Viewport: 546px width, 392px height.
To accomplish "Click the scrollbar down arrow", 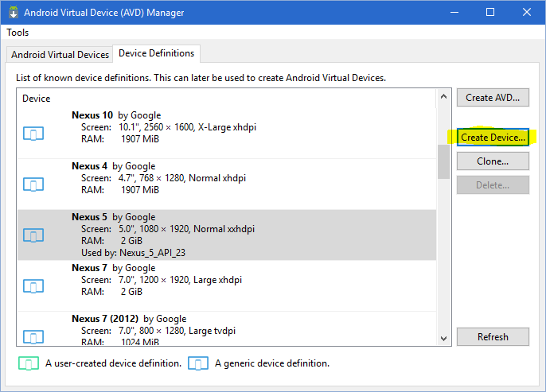I will 444,338.
